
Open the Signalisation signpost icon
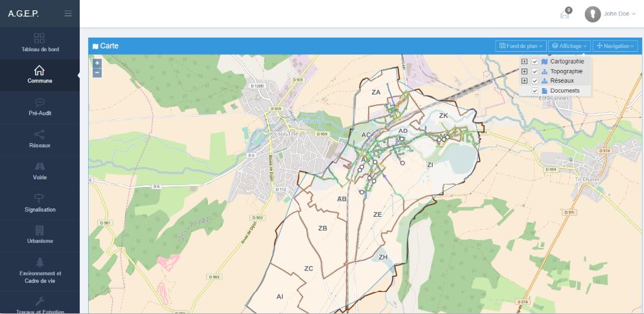click(x=40, y=198)
